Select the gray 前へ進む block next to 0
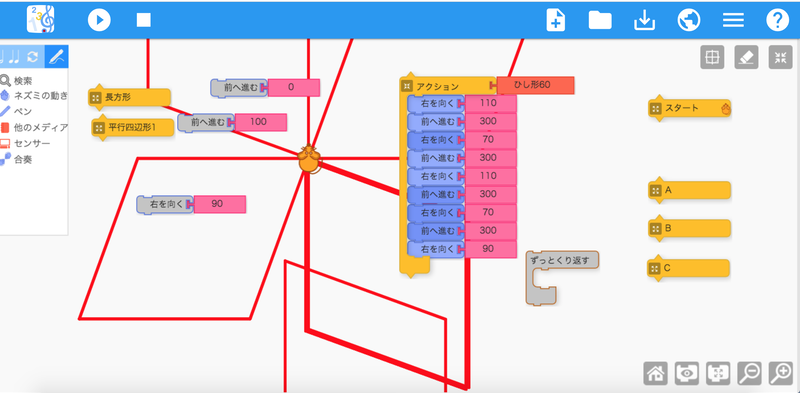 pyautogui.click(x=239, y=87)
